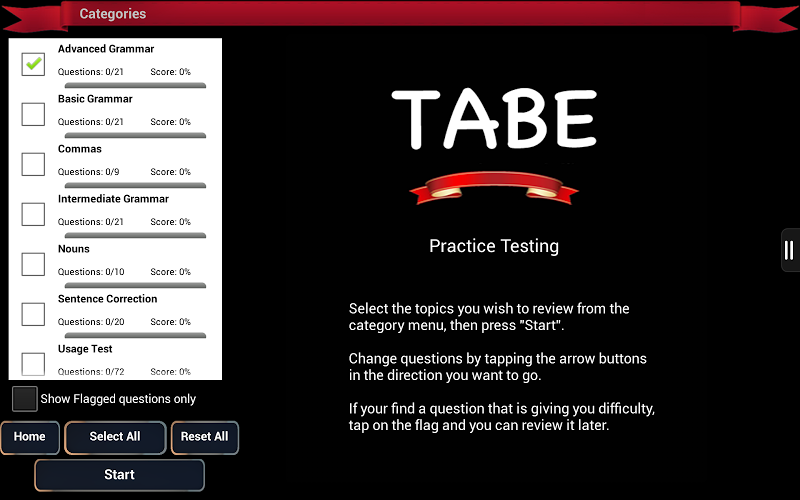Uncheck the Advanced Grammar checkbox
800x500 pixels.
coord(33,64)
